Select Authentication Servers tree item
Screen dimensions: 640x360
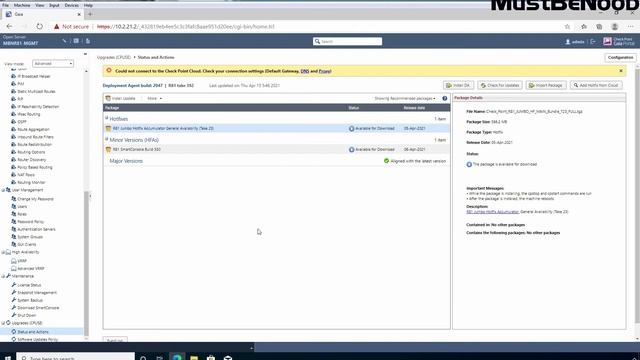coord(36,229)
